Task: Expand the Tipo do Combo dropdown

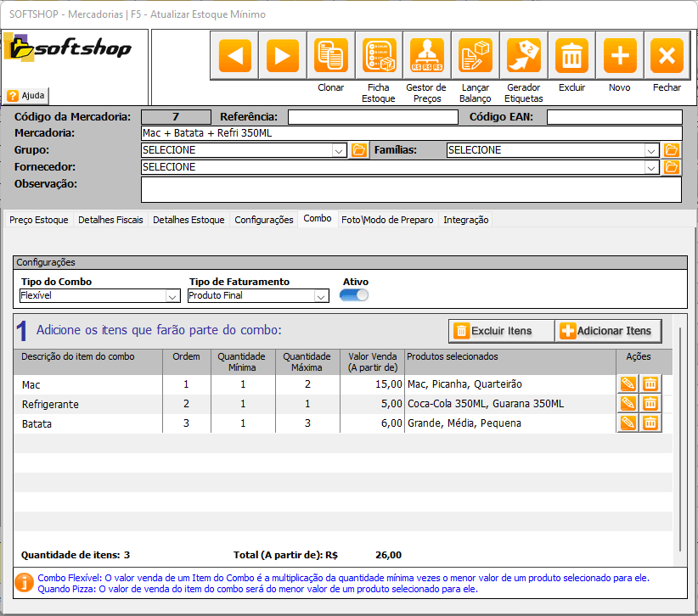Action: [172, 296]
